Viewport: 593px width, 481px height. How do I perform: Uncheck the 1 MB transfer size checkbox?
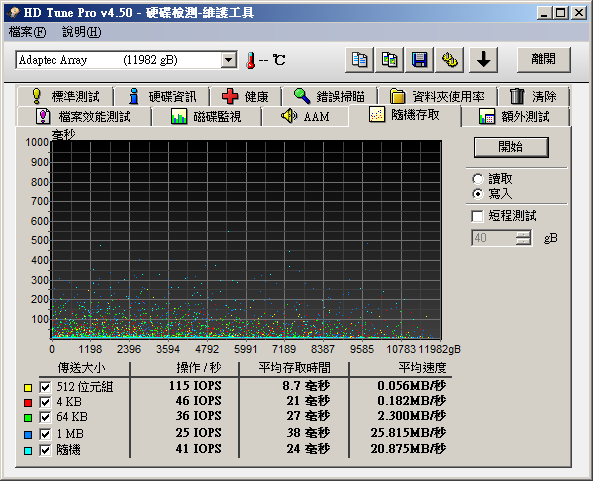tap(45, 434)
